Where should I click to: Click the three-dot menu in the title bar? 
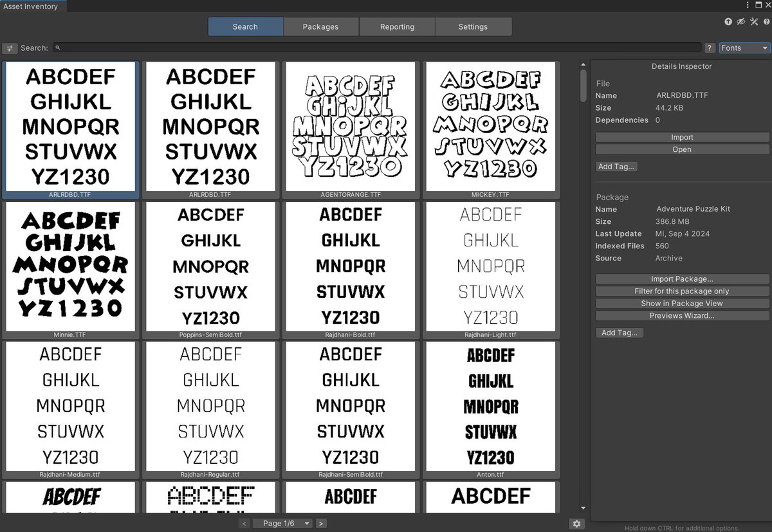pyautogui.click(x=748, y=5)
